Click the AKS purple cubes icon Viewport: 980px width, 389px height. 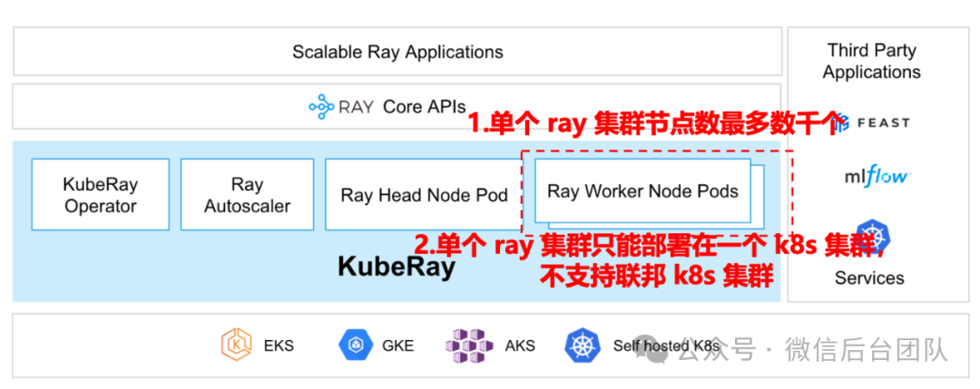pyautogui.click(x=469, y=345)
